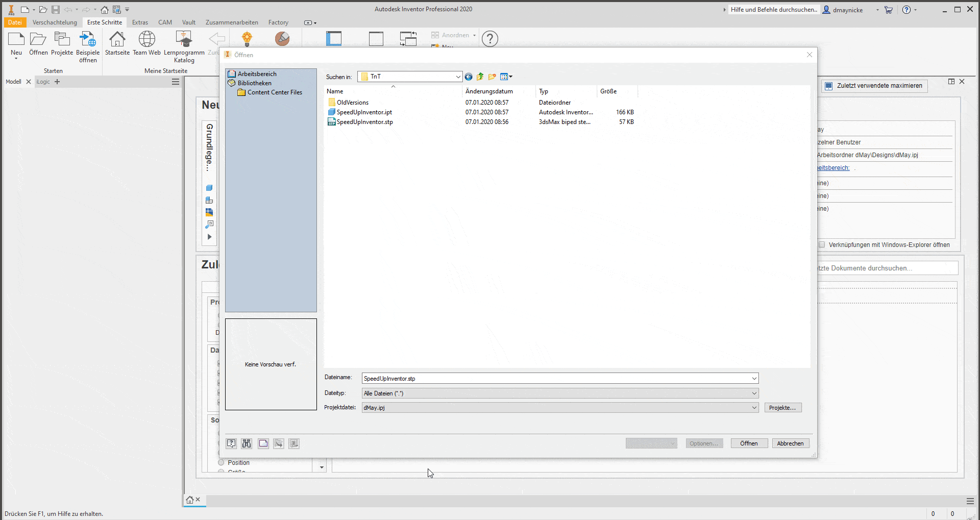The width and height of the screenshot is (980, 520).
Task: Select Content Center Files in tree
Action: tap(275, 92)
